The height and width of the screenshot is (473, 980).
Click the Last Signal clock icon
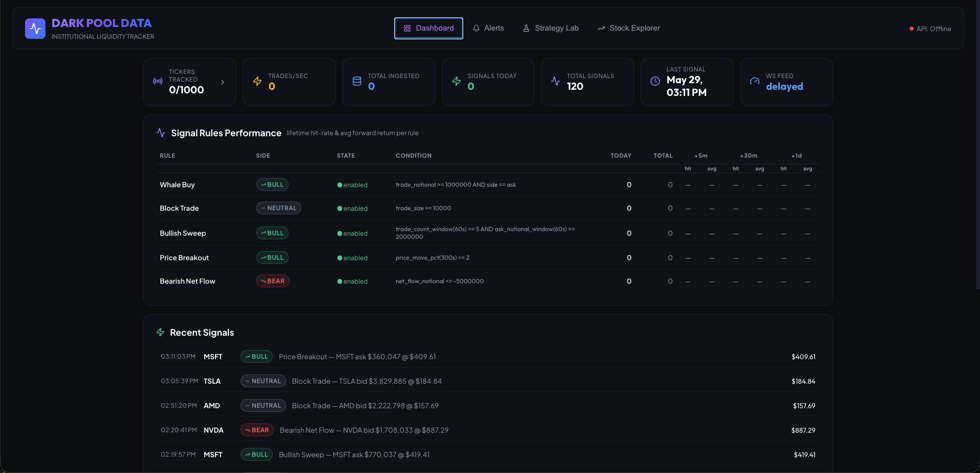tap(655, 81)
